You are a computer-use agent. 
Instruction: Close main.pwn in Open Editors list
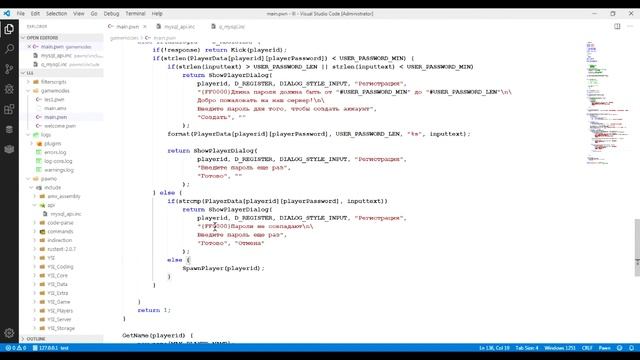click(29, 47)
